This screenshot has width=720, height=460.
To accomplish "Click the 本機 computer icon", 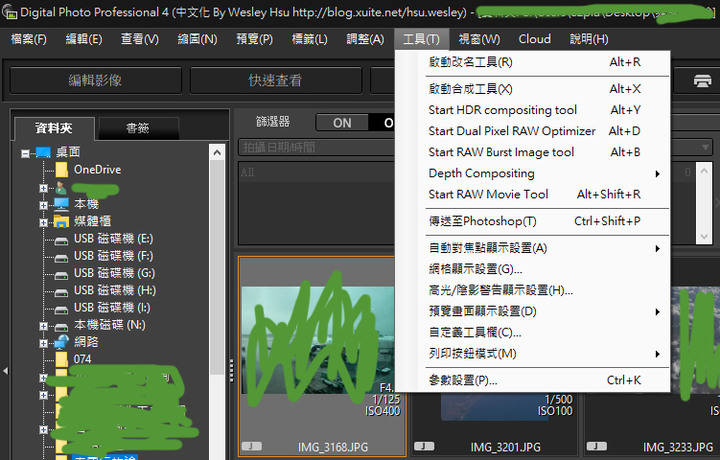I will point(61,204).
